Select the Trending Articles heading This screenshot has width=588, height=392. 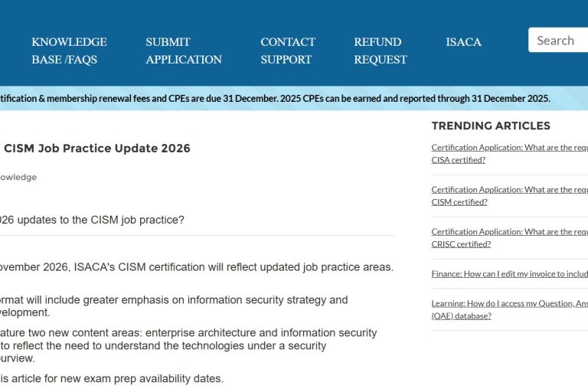point(491,126)
